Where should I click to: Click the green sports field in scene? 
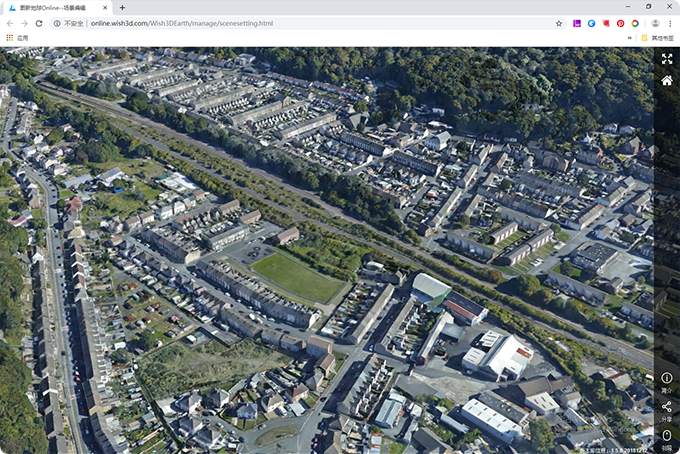tap(298, 277)
